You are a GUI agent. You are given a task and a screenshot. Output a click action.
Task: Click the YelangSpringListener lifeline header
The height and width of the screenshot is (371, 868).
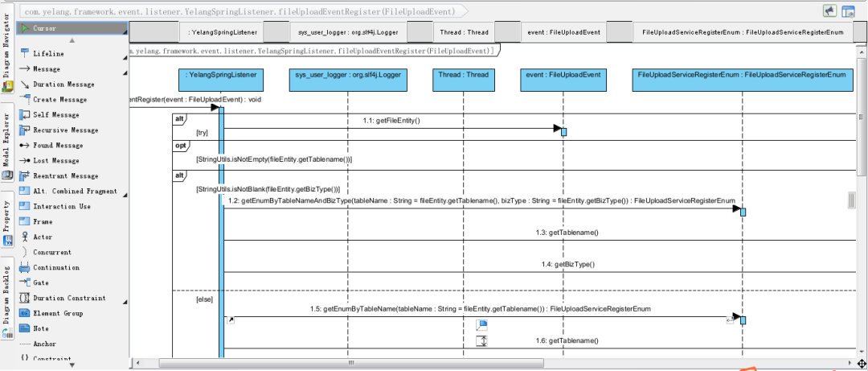tap(220, 80)
